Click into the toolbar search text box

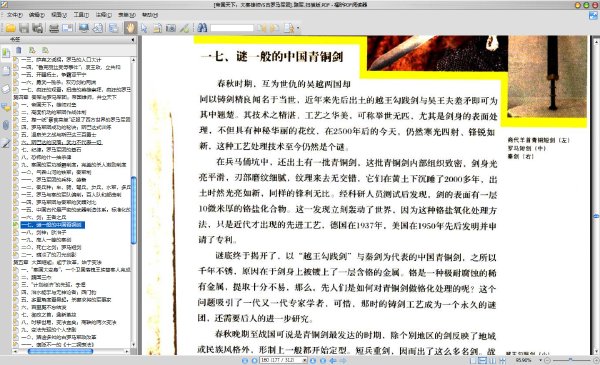pyautogui.click(x=232, y=28)
